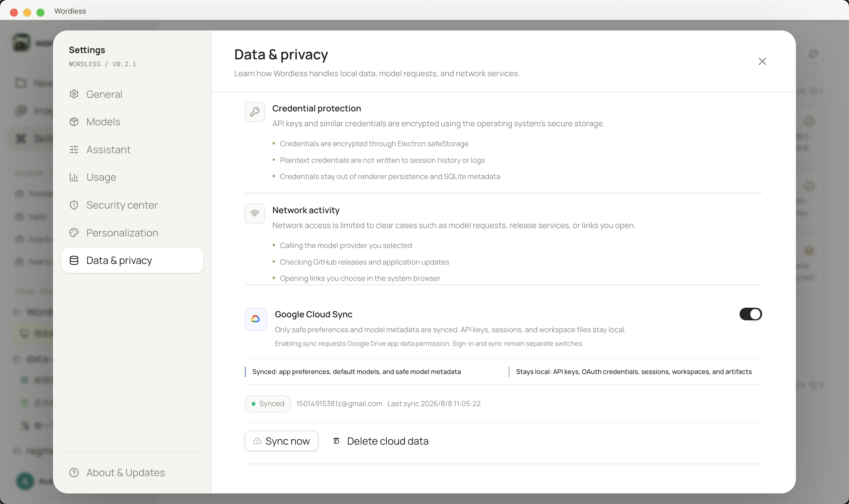Click the Data & privacy page title
This screenshot has width=849, height=504.
pyautogui.click(x=281, y=54)
